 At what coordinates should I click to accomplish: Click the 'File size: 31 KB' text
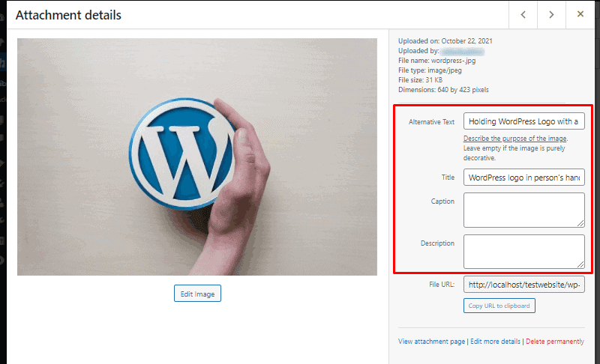[420, 80]
